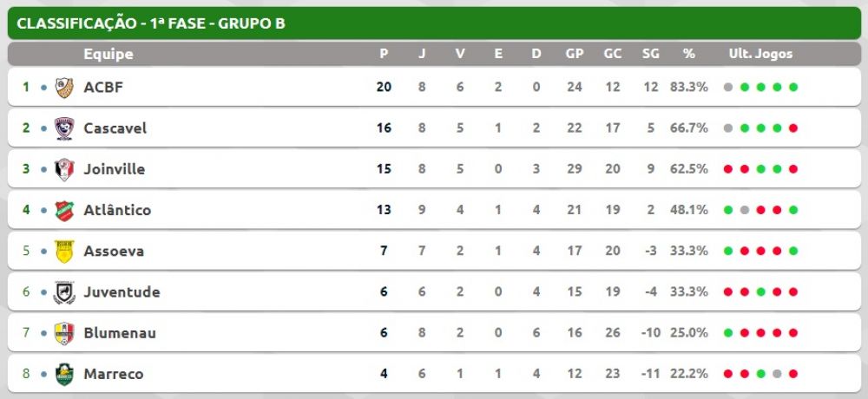Select the GP goals column header

click(575, 55)
